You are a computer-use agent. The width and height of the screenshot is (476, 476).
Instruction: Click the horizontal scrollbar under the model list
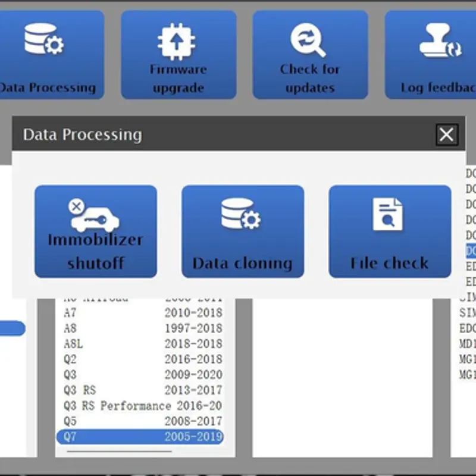pos(120,452)
